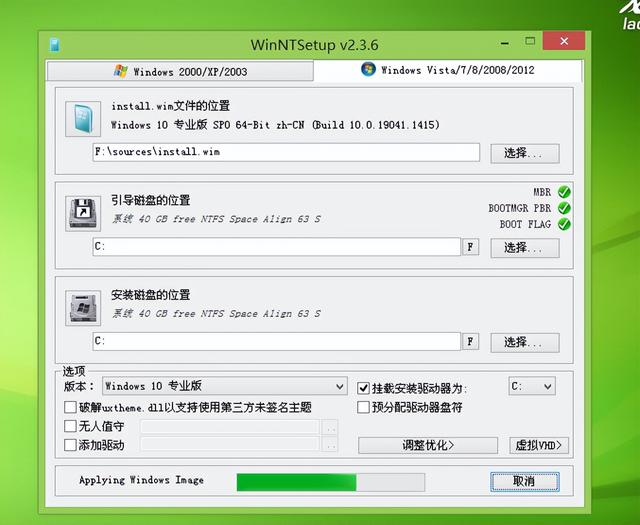The width and height of the screenshot is (640, 525).
Task: Open the C: mount drive letter dropdown
Action: pyautogui.click(x=532, y=386)
